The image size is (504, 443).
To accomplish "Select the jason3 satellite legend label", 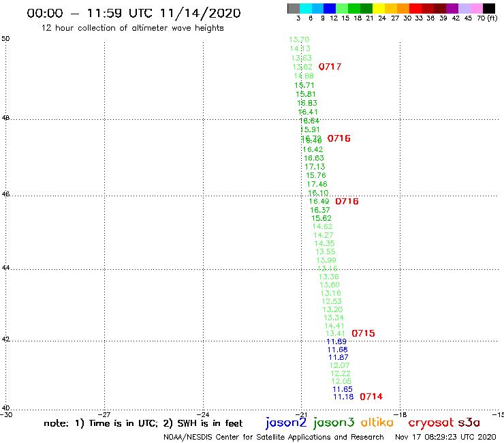I will [x=334, y=423].
